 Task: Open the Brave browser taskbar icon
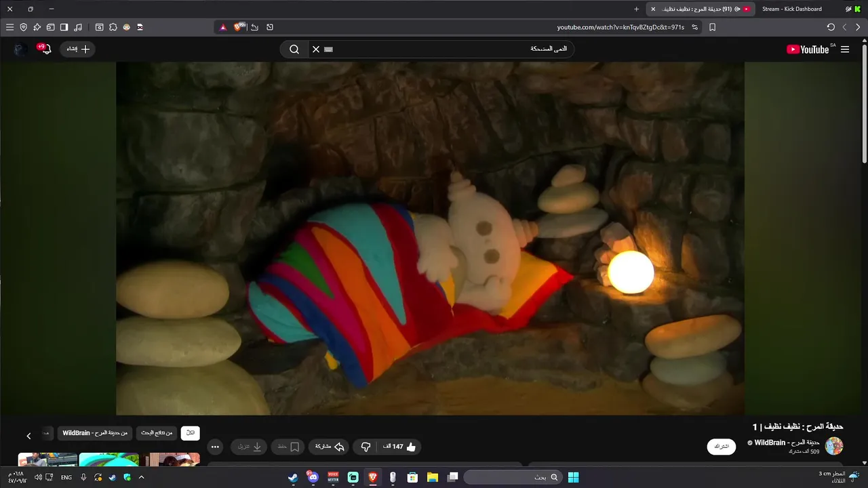(x=372, y=477)
